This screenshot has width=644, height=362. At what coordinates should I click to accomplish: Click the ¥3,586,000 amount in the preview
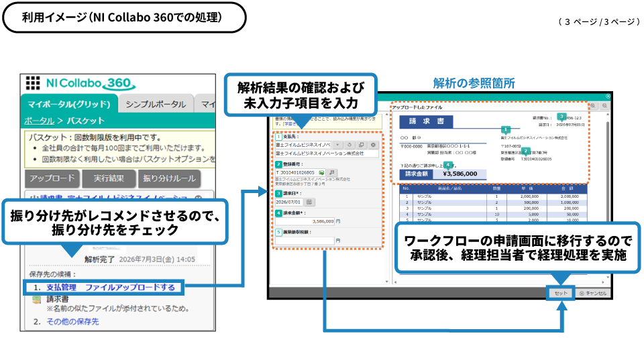(460, 174)
